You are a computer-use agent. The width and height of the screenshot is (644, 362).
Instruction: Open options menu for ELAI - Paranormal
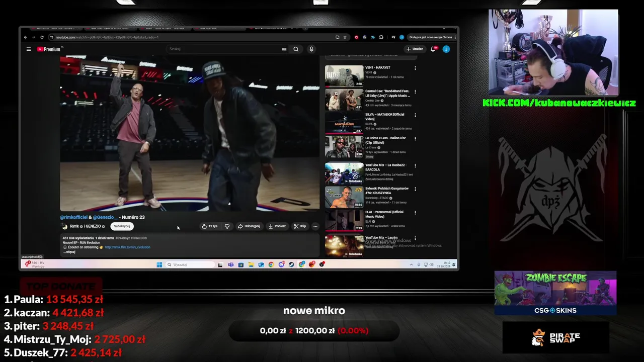click(415, 213)
